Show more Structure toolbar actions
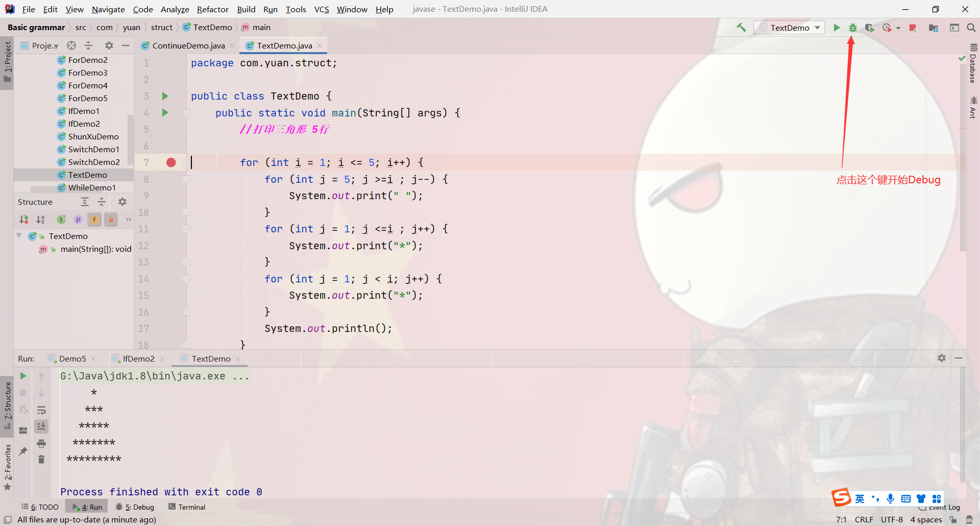The height and width of the screenshot is (526, 980). (128, 220)
